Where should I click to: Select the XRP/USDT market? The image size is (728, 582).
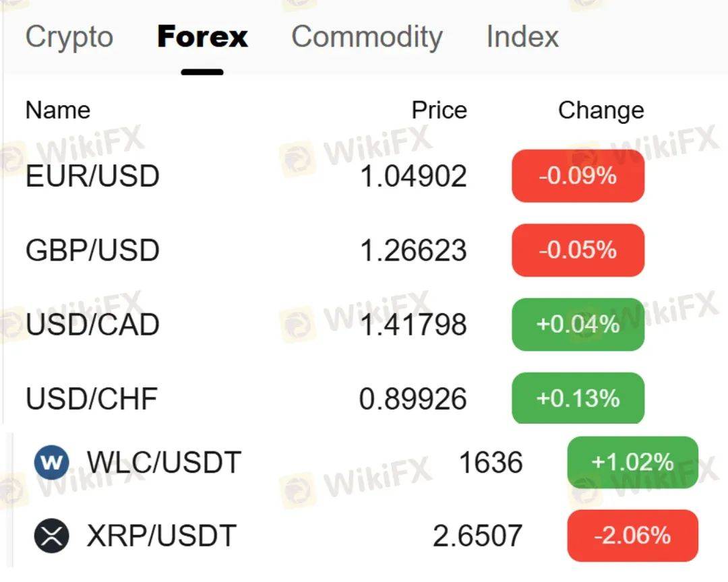coord(366,536)
